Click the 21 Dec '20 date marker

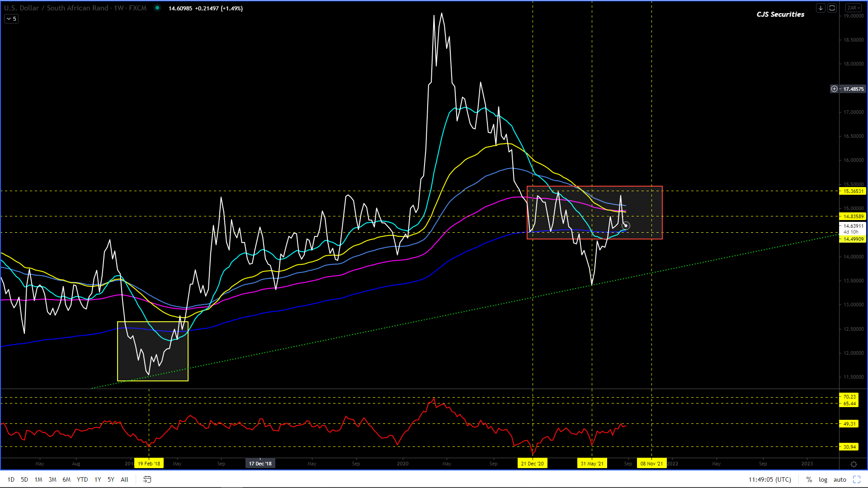tap(532, 464)
